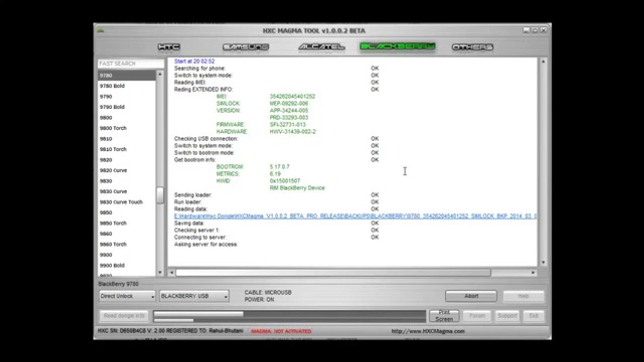Click the Print Screen button
This screenshot has width=644, height=362.
[444, 316]
